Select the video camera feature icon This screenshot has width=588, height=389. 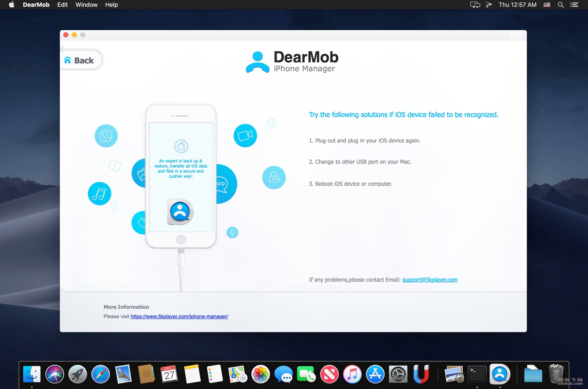point(245,136)
